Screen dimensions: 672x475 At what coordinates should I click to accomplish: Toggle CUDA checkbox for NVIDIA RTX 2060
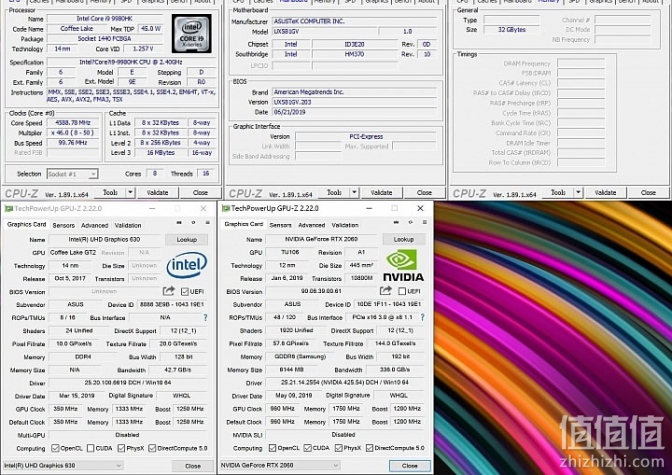308,448
